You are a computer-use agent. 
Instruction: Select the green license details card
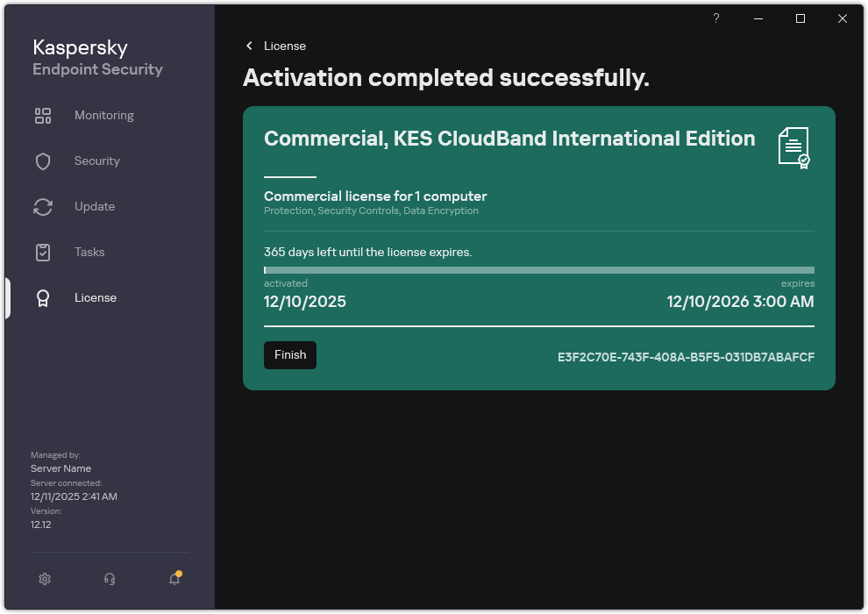(538, 247)
